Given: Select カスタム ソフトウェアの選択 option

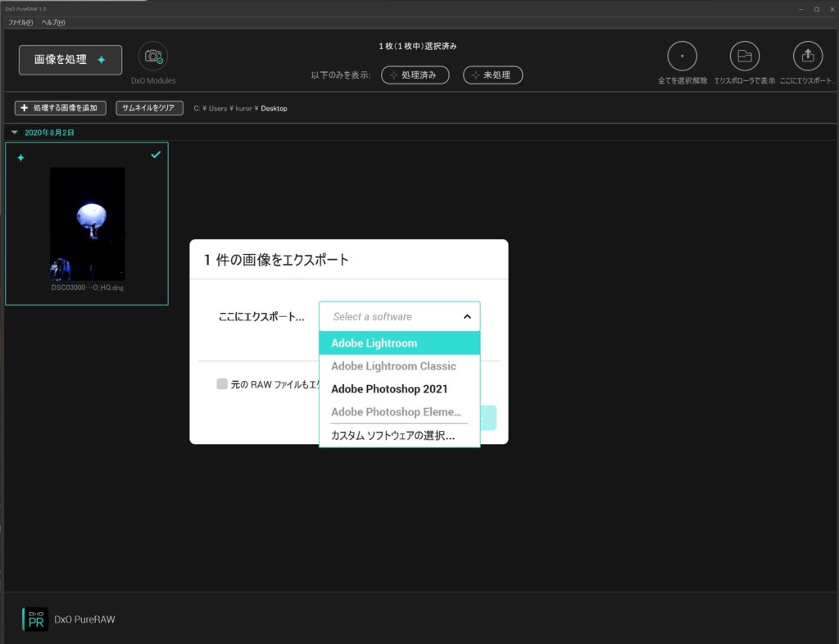Looking at the screenshot, I should pyautogui.click(x=399, y=435).
